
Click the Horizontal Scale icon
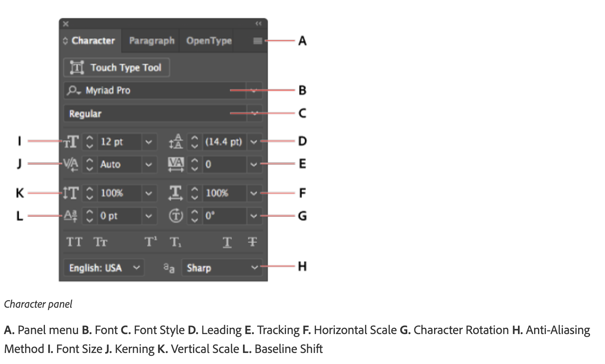[x=176, y=193]
